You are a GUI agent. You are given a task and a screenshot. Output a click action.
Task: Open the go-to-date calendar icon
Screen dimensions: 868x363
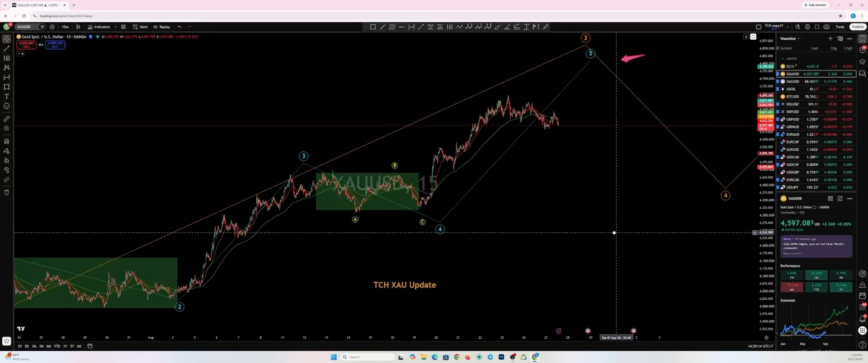90,346
